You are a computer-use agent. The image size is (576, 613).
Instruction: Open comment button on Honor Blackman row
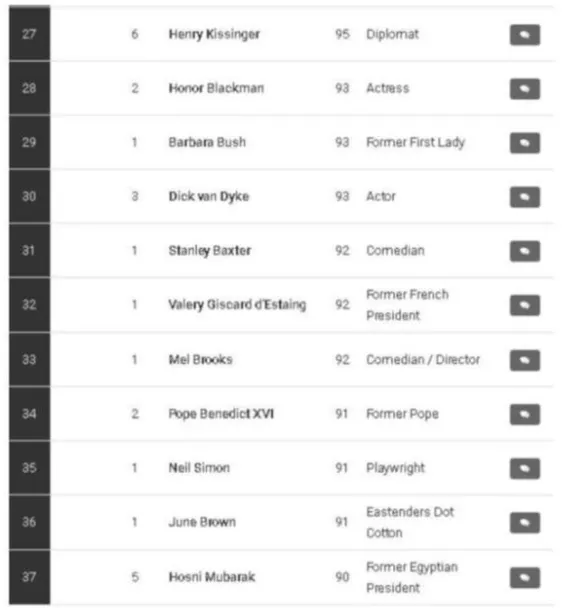pos(525,89)
